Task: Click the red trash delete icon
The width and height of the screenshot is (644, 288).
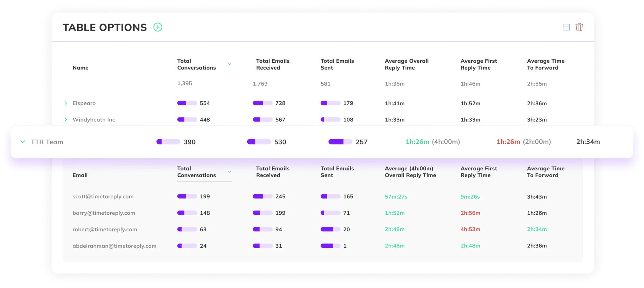Action: click(579, 27)
